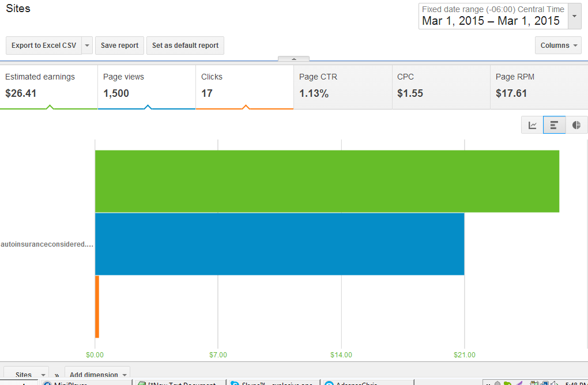
Task: Enable the Page CTR metric
Action: 343,87
